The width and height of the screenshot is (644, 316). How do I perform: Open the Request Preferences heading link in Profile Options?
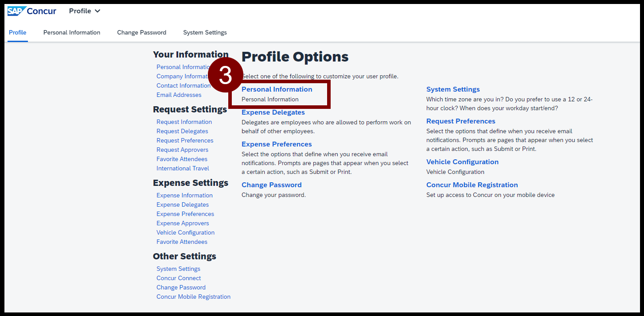[x=461, y=121]
